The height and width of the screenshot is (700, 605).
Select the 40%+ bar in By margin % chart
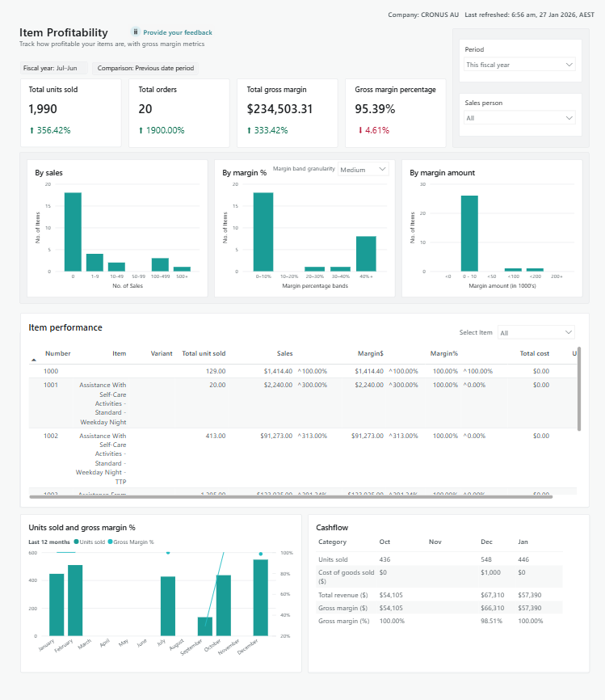click(x=366, y=253)
